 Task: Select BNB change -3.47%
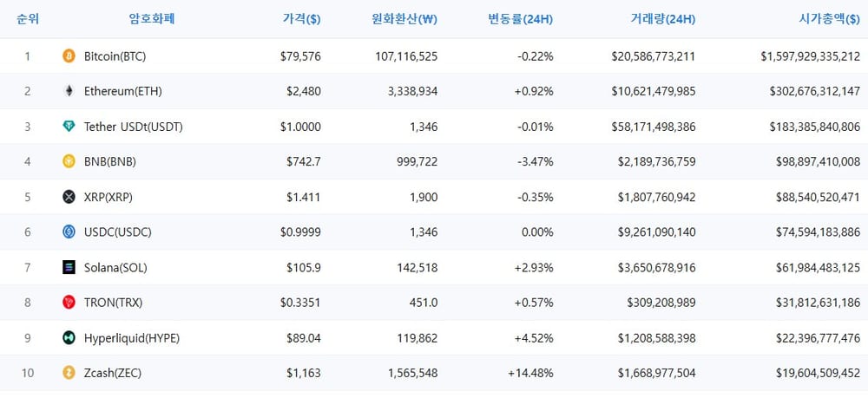coord(535,162)
